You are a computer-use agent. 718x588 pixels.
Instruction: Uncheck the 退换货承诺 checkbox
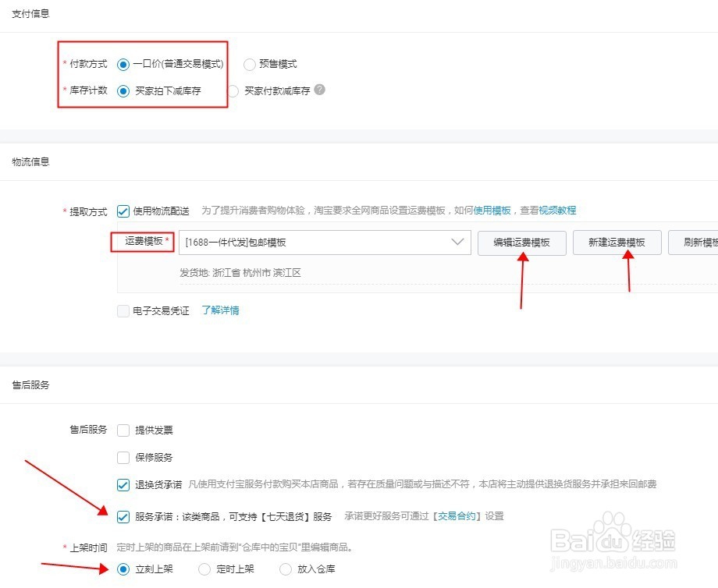[x=123, y=485]
